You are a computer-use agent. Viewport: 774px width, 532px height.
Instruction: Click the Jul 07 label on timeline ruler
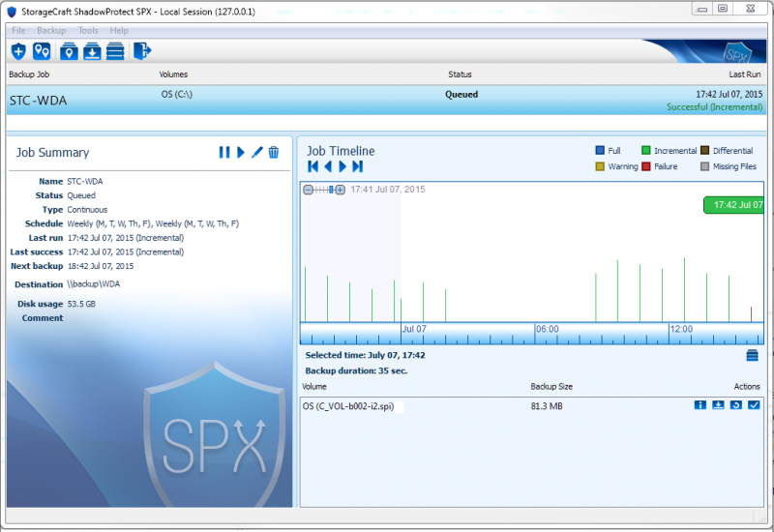click(x=414, y=329)
